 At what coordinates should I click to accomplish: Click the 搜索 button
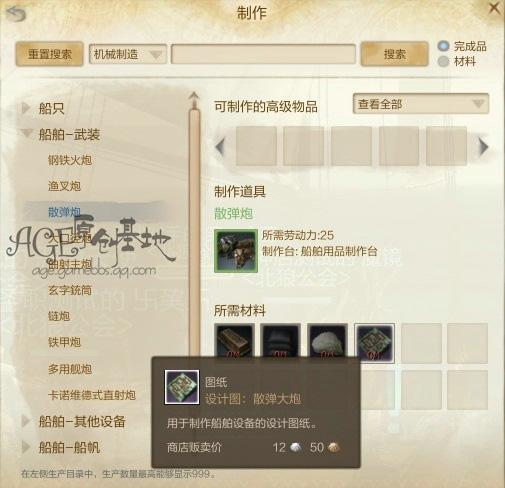coord(395,54)
